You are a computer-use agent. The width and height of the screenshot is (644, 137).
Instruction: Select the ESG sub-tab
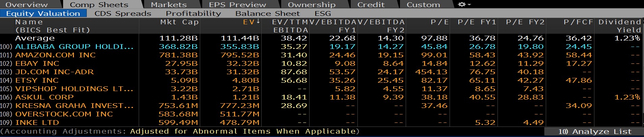323,13
